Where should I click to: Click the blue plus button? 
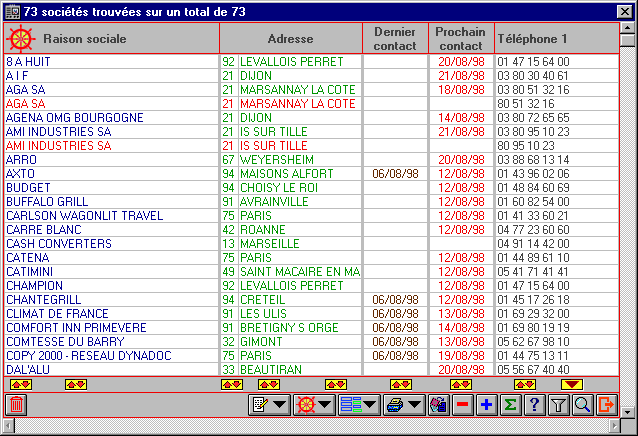click(x=486, y=405)
